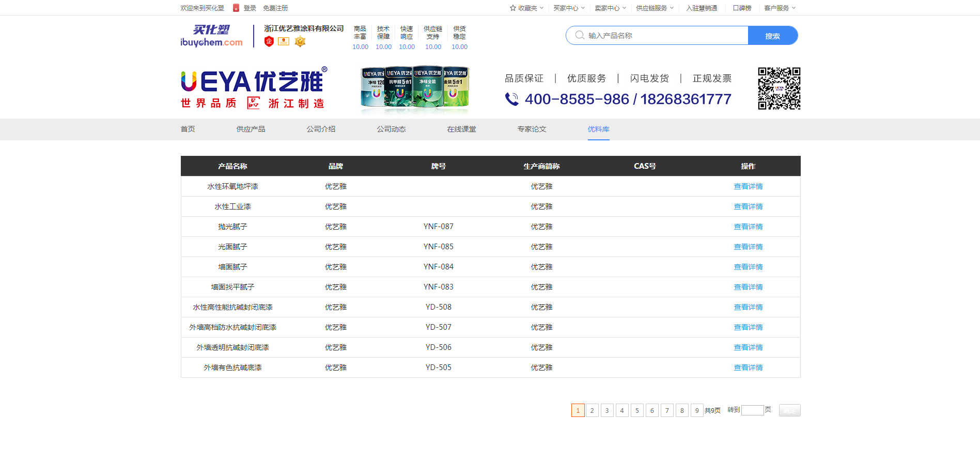
Task: Click the 商品丰富 10.00 rating
Action: click(360, 38)
